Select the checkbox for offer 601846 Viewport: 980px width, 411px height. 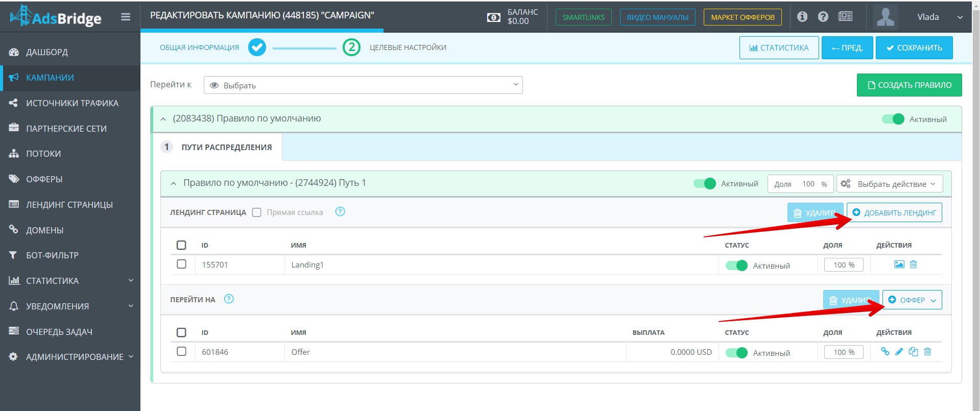point(181,351)
